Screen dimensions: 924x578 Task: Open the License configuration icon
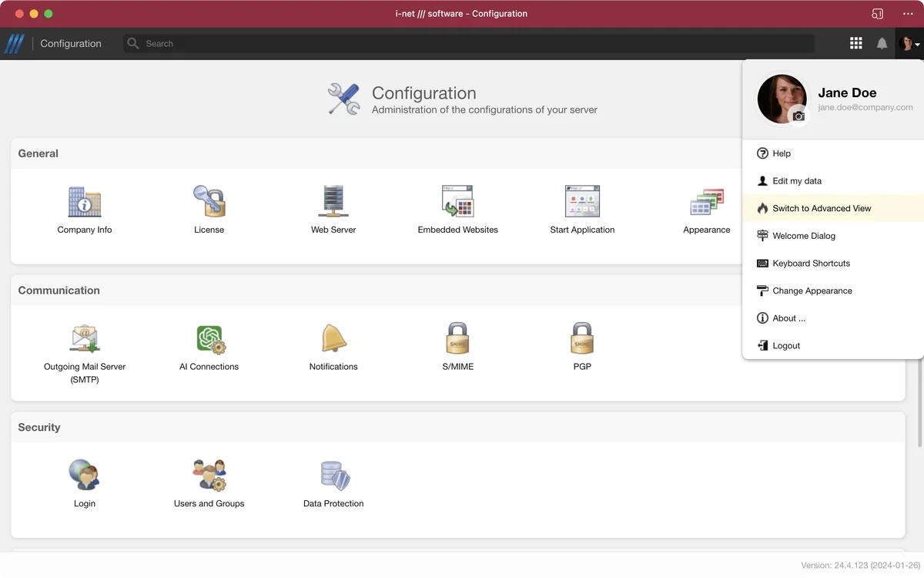(x=209, y=202)
